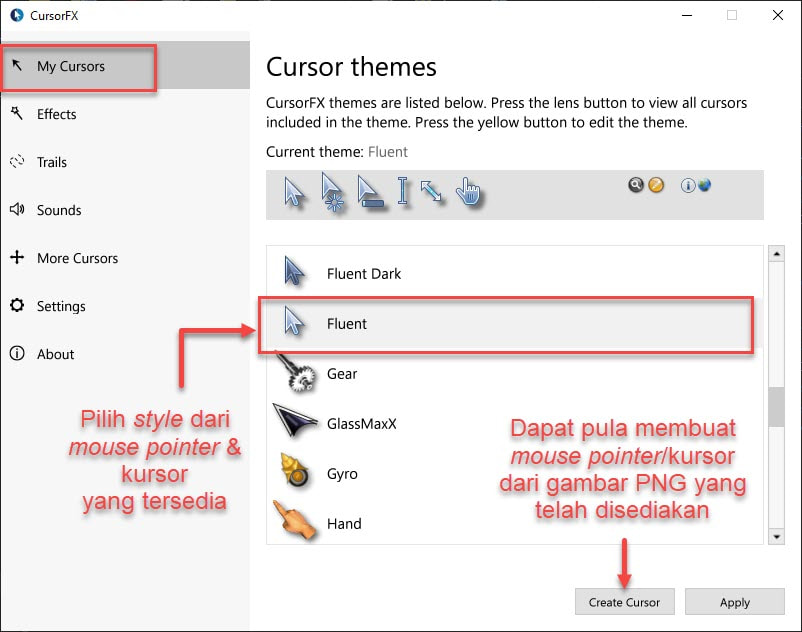Show the About page
The height and width of the screenshot is (632, 802).
125,354
